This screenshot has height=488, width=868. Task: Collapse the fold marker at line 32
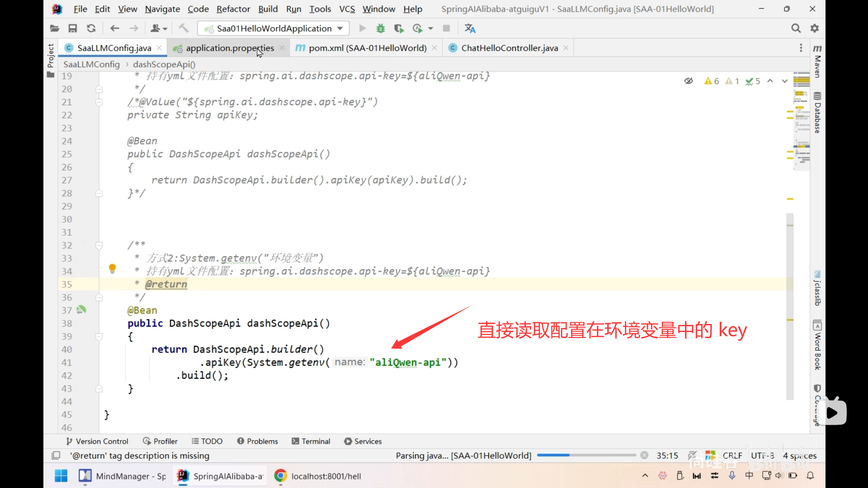(99, 245)
